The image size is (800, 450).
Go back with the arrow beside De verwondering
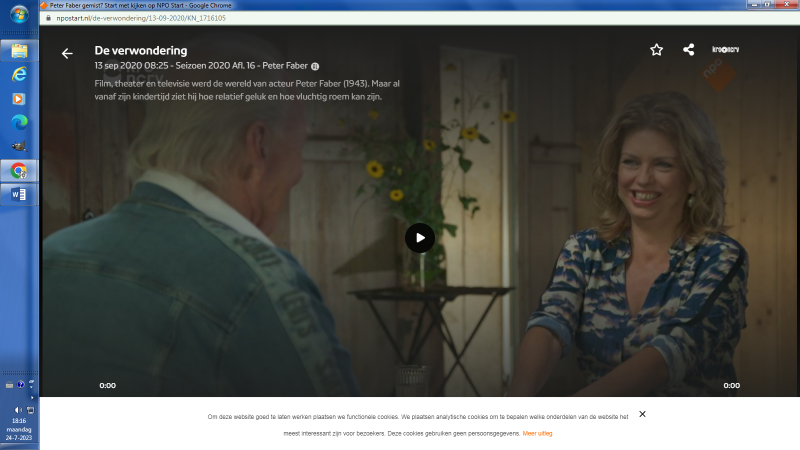tap(67, 54)
